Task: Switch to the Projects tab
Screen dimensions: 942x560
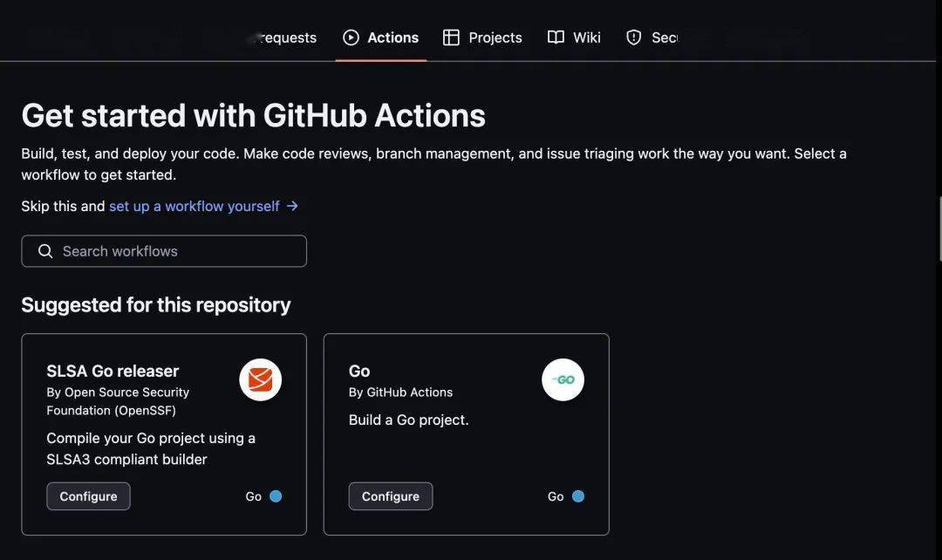Action: point(482,38)
